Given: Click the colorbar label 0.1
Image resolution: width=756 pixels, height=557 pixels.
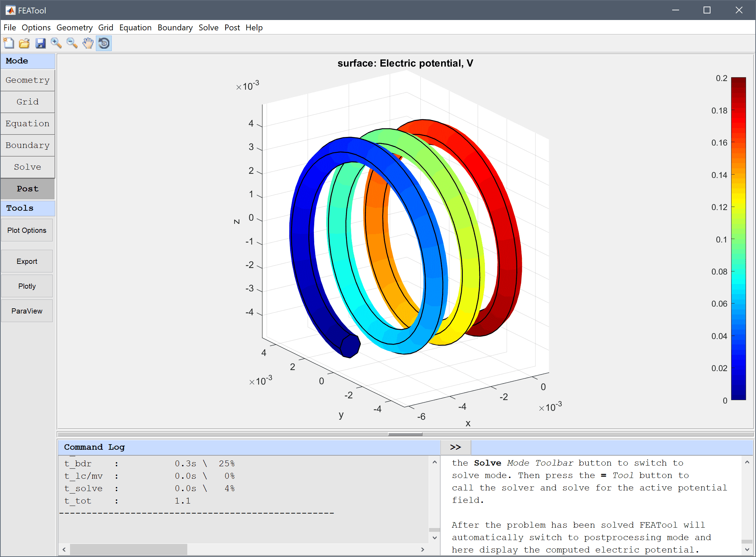Looking at the screenshot, I should (722, 239).
